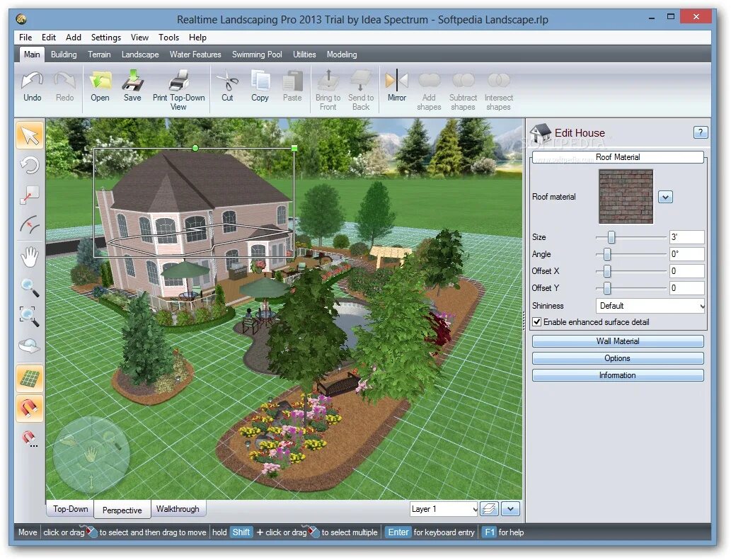The image size is (731, 560).
Task: Toggle the grid display button
Action: 30,379
